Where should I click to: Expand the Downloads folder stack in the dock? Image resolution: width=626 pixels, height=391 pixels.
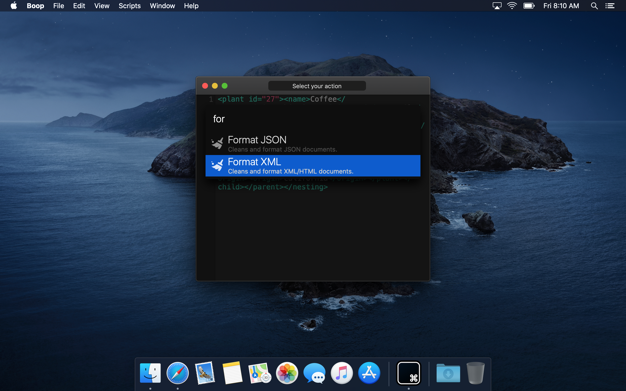(448, 373)
